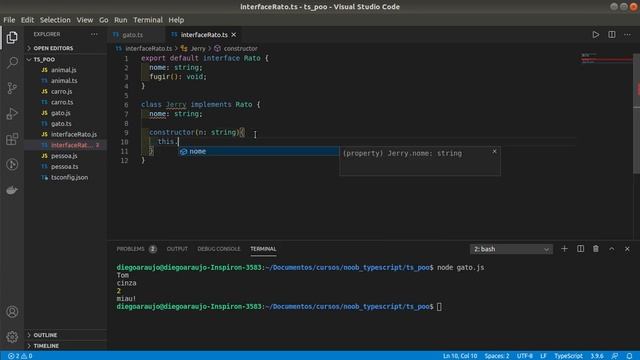This screenshot has height=360, width=640.
Task: Open carro.js in the explorer
Action: tap(65, 91)
